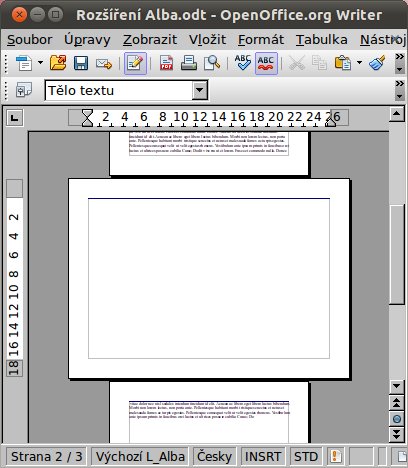This screenshot has height=468, width=408.
Task: Open the Tabulka menu
Action: click(x=321, y=40)
